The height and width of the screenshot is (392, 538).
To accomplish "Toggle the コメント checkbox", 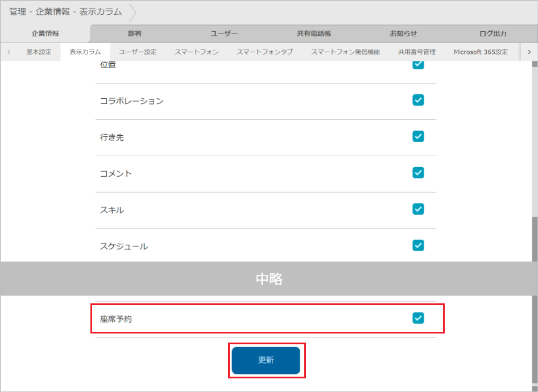I will [418, 173].
